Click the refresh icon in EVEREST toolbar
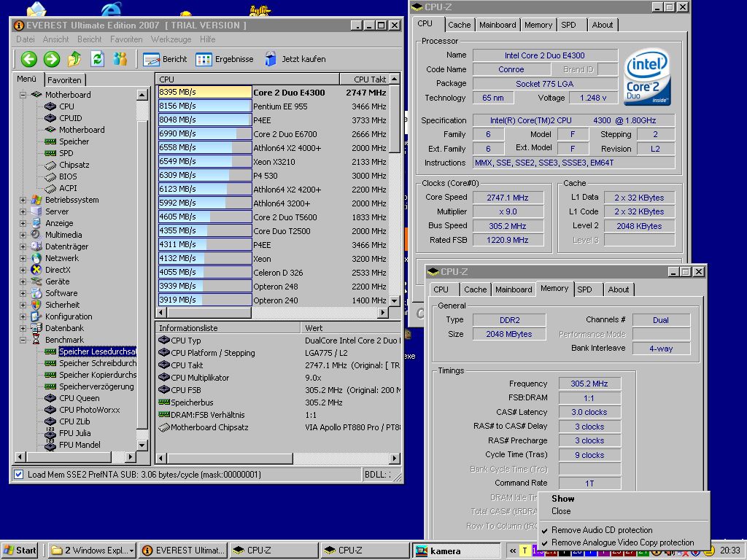 tap(97, 59)
